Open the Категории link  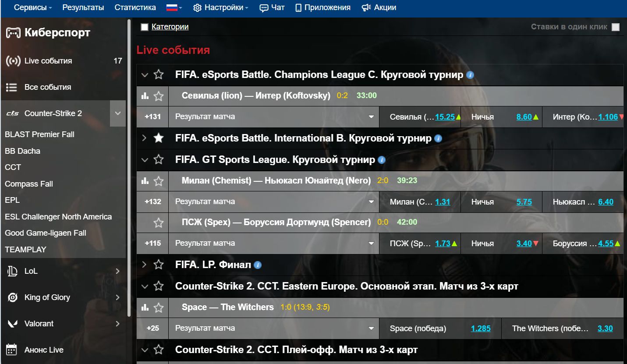170,27
